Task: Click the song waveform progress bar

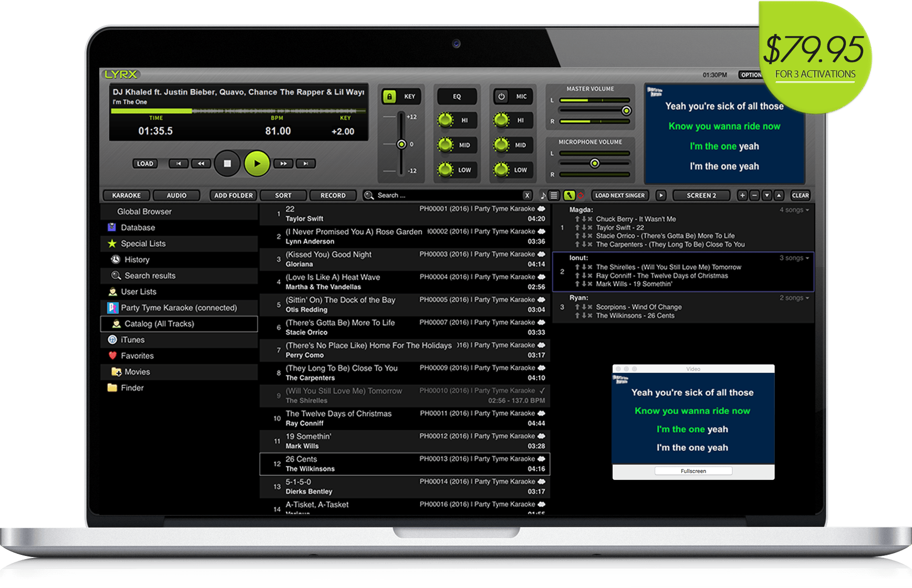Action: 239,111
